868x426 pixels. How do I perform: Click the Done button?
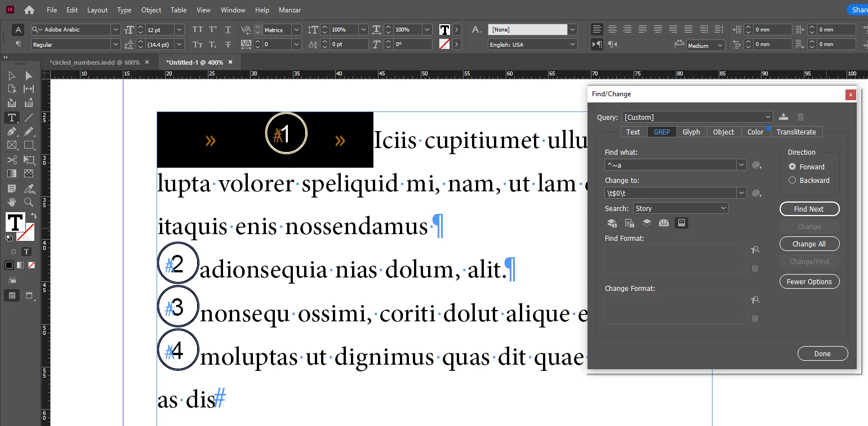(x=822, y=353)
